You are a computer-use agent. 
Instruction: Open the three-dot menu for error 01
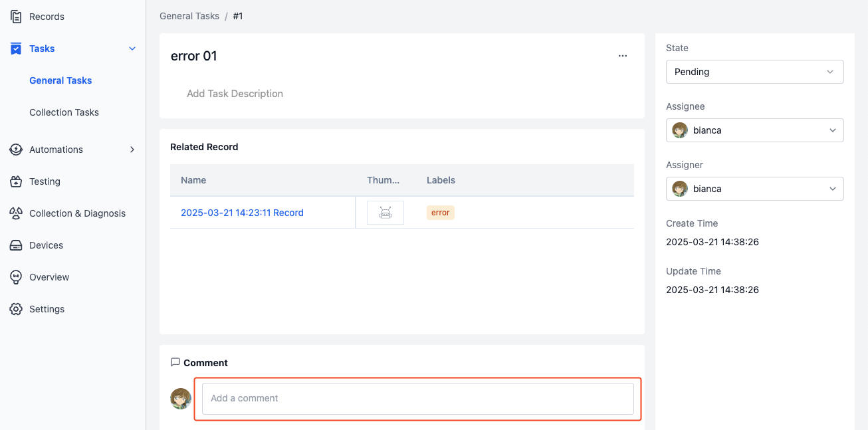[623, 56]
